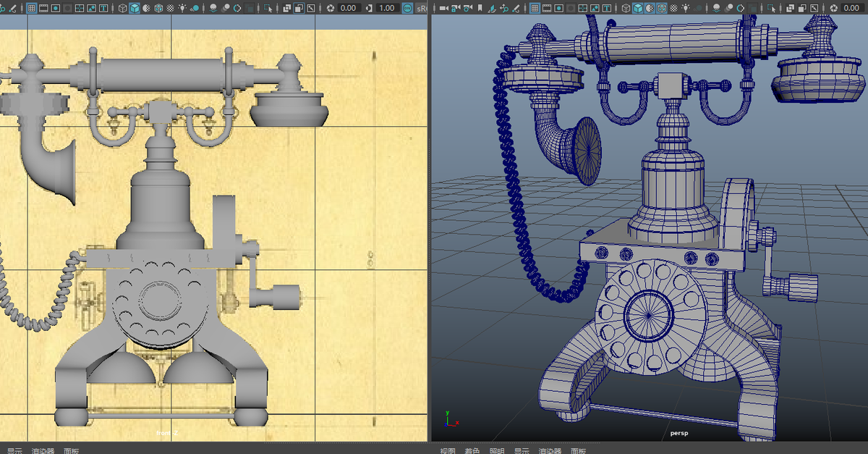Toggle grid display in the front viewport

[x=32, y=8]
